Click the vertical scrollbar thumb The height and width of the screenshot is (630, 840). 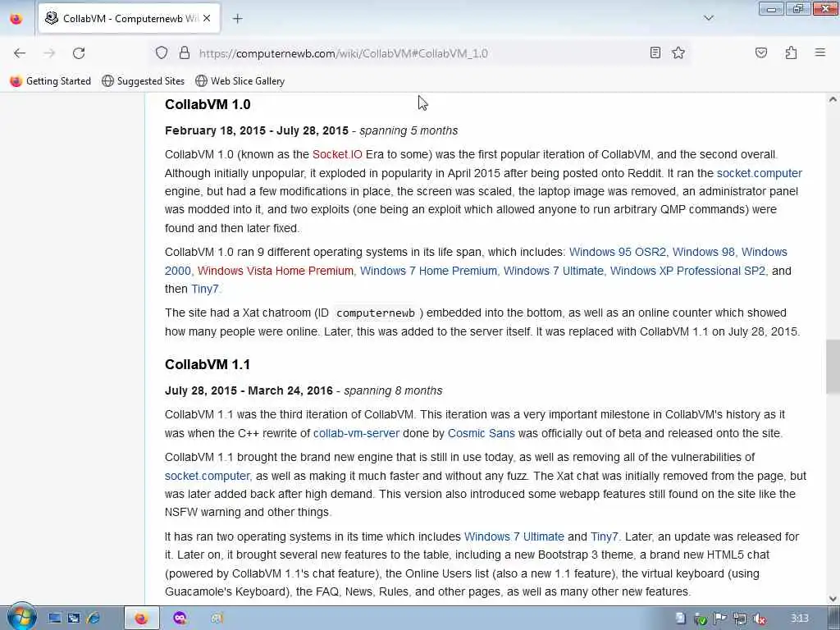point(833,367)
